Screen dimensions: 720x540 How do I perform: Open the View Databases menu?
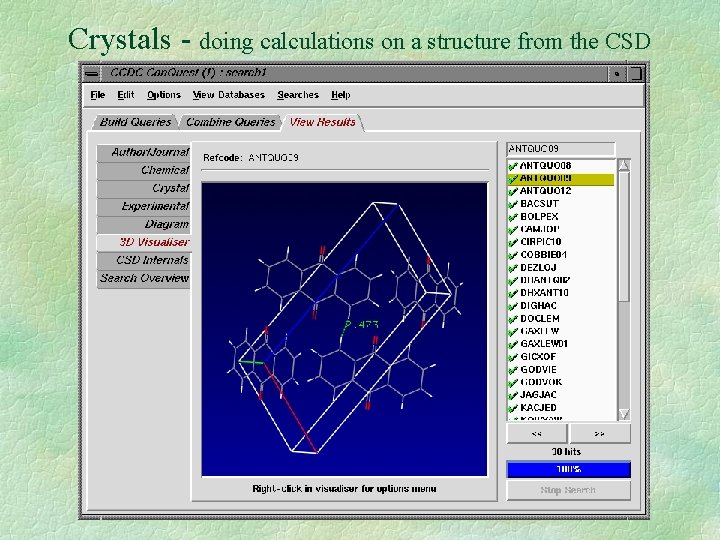click(229, 95)
